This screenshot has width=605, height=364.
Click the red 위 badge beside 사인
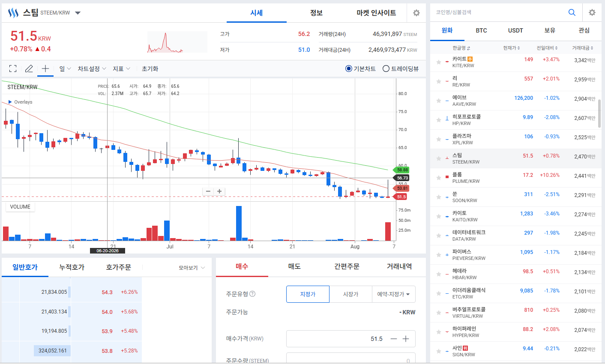(x=465, y=348)
